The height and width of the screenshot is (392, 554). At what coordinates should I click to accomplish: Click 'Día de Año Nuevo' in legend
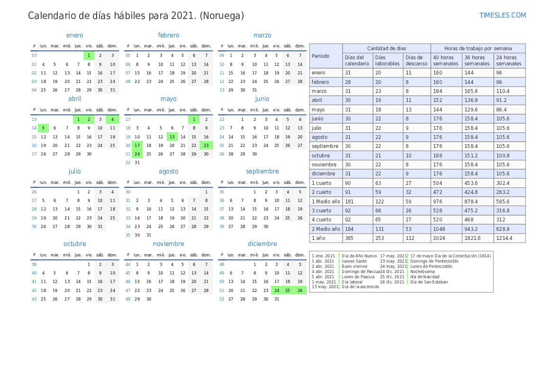[x=359, y=256]
